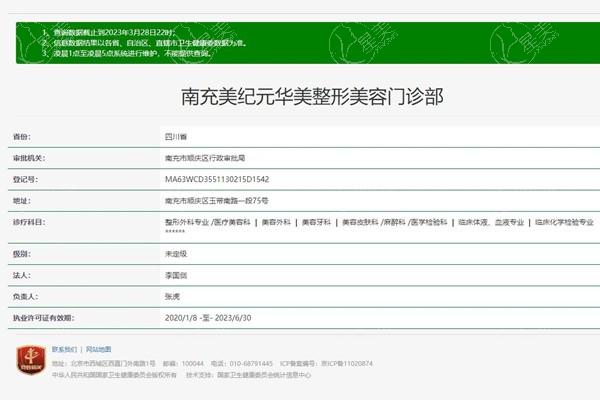Click the 诊疗科目 label
The width and height of the screenshot is (600, 400).
[29, 222]
